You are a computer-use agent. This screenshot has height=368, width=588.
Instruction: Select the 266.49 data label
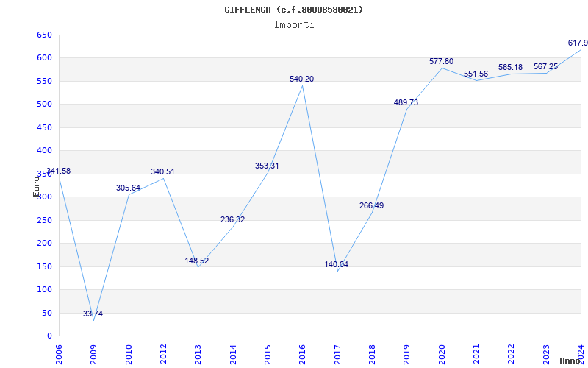coord(372,205)
